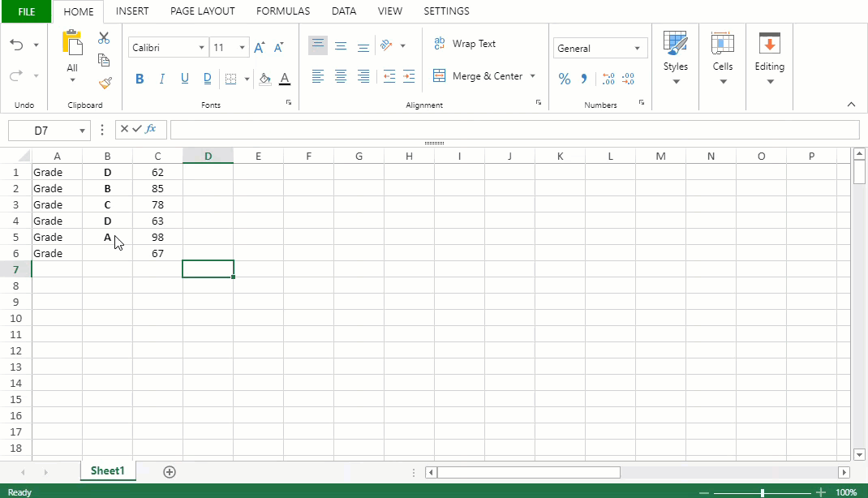Viewport: 868px width, 498px height.
Task: Switch to the VIEW tab
Action: (x=389, y=11)
